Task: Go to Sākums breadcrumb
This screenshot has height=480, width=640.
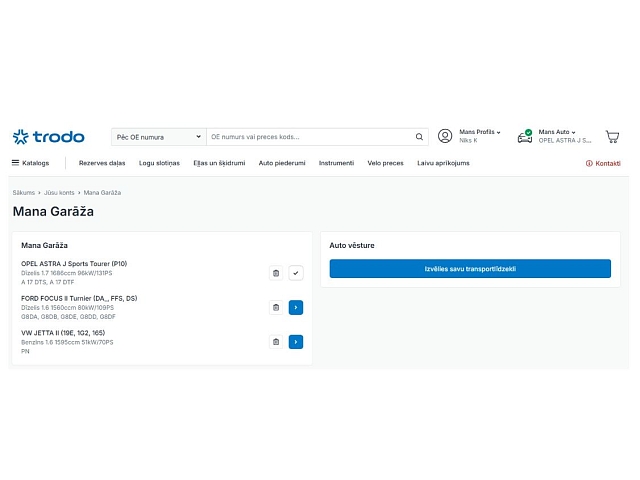Action: [x=24, y=193]
